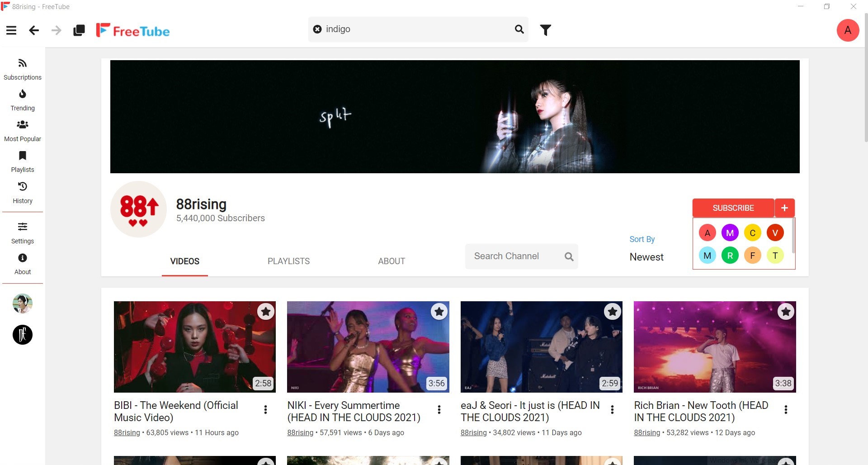
Task: Go back with the left arrow
Action: pyautogui.click(x=34, y=30)
